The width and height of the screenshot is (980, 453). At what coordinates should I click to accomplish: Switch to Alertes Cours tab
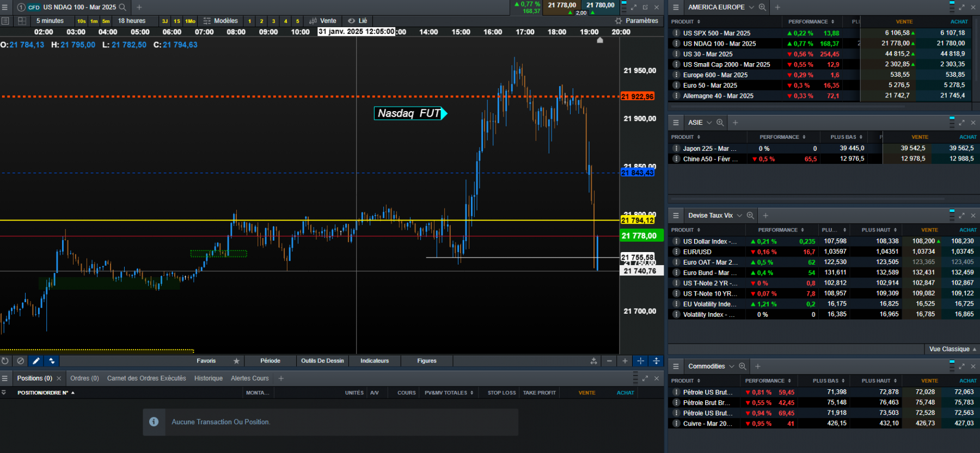(250, 378)
